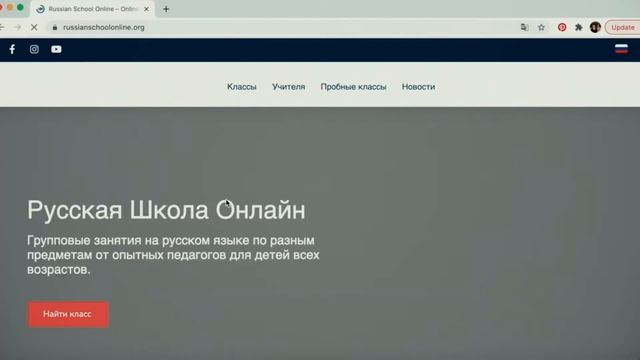Open the Новости menu item
Viewport: 640px width, 360px height.
(418, 87)
